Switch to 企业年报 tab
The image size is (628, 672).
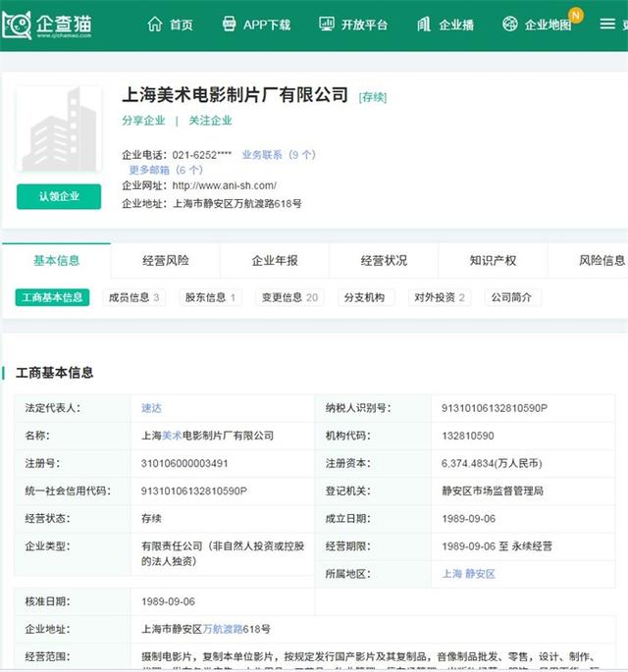(275, 261)
